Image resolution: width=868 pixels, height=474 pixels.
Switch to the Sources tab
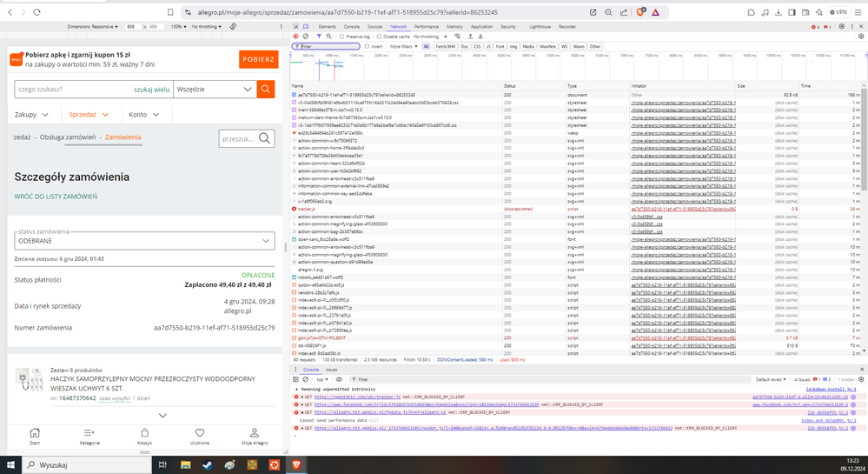[x=374, y=27]
